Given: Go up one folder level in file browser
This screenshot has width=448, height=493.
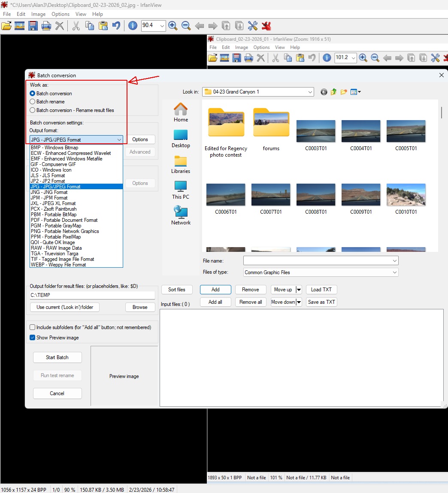Looking at the screenshot, I should click(x=333, y=92).
